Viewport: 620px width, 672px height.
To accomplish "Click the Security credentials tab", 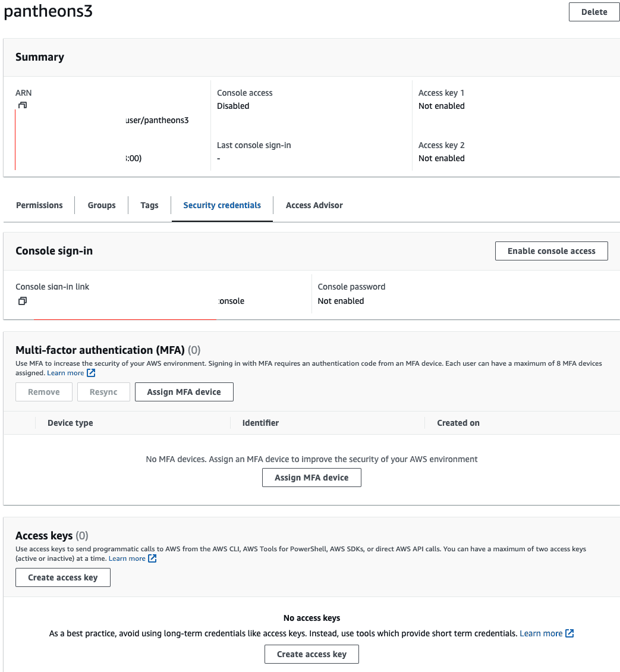I will pos(222,205).
